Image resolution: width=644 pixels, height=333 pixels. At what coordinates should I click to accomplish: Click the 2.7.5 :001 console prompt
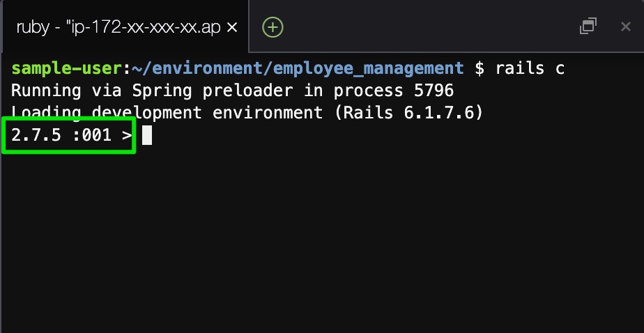click(71, 135)
